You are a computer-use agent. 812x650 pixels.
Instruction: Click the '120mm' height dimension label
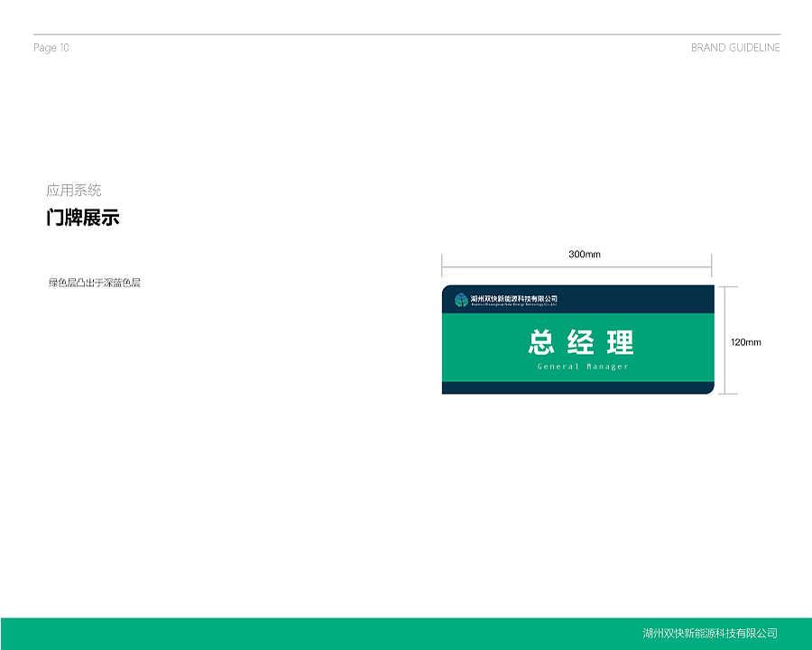tap(746, 342)
